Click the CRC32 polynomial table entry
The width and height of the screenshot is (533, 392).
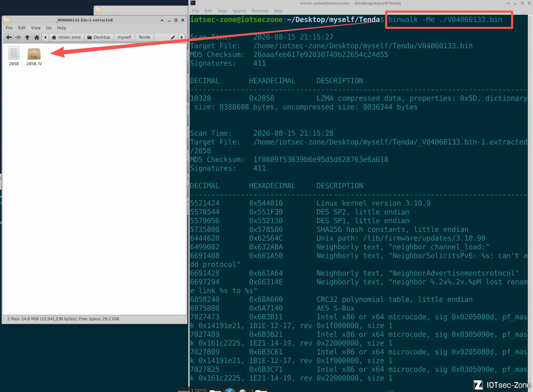[x=395, y=299]
